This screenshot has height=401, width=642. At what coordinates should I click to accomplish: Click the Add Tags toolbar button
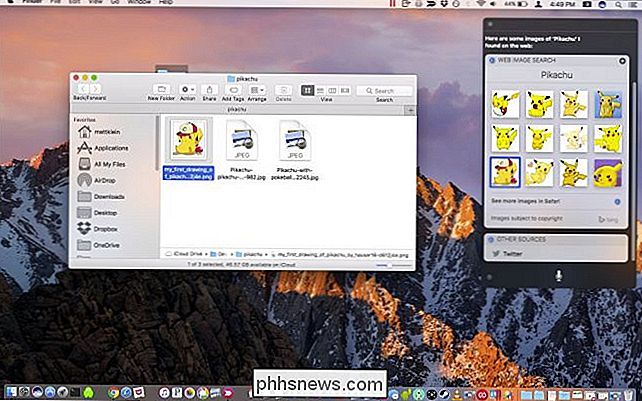233,89
